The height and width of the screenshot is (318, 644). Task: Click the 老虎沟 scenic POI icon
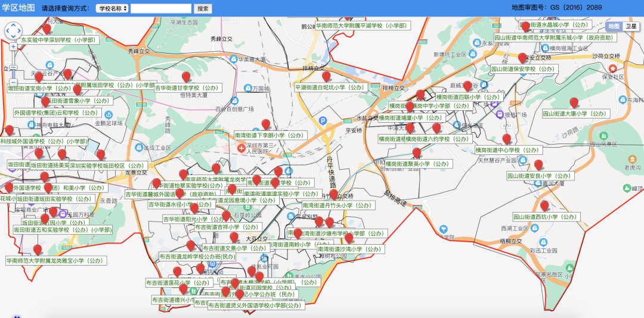pyautogui.click(x=631, y=159)
